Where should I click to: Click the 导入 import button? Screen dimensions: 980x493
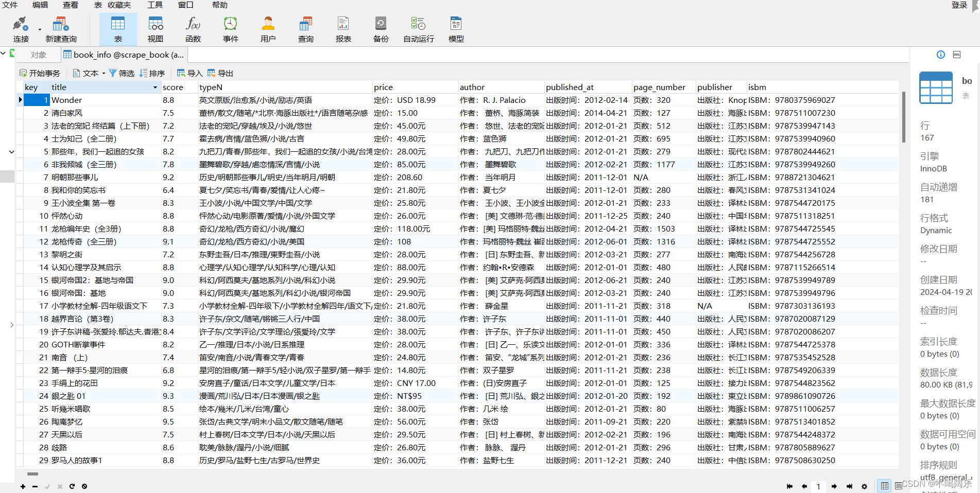(190, 73)
